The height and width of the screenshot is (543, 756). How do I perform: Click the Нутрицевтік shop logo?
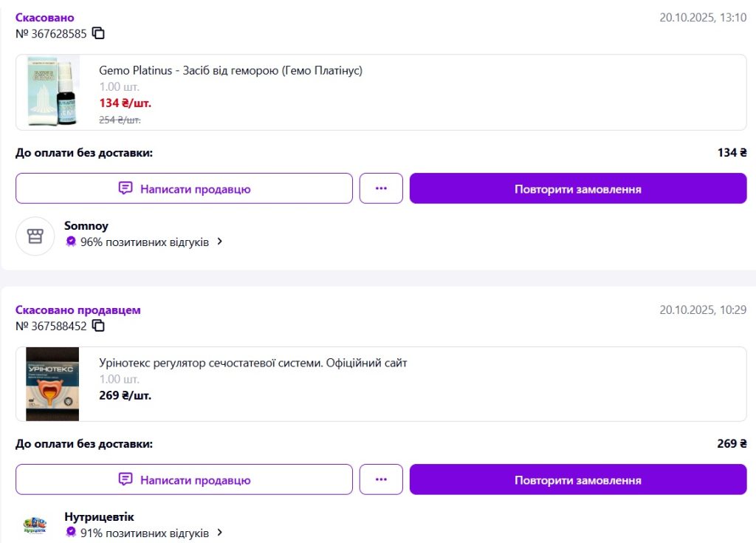click(x=35, y=526)
